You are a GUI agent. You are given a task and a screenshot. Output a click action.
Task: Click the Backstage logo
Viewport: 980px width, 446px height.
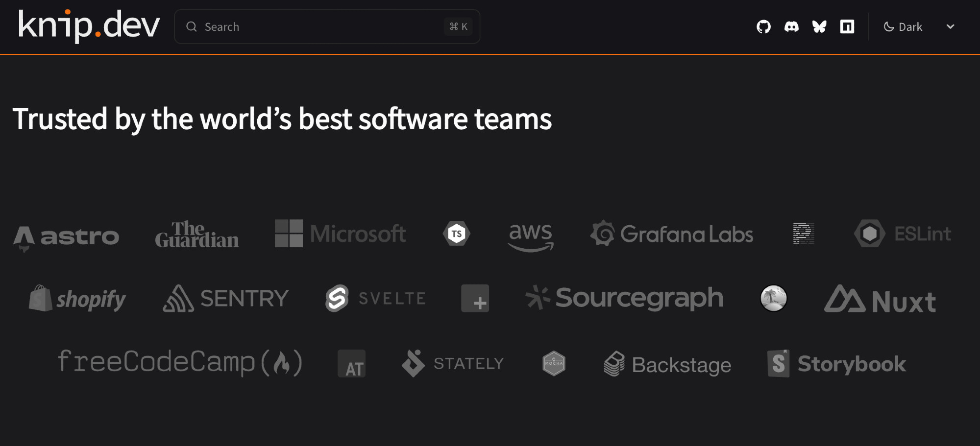[667, 364]
